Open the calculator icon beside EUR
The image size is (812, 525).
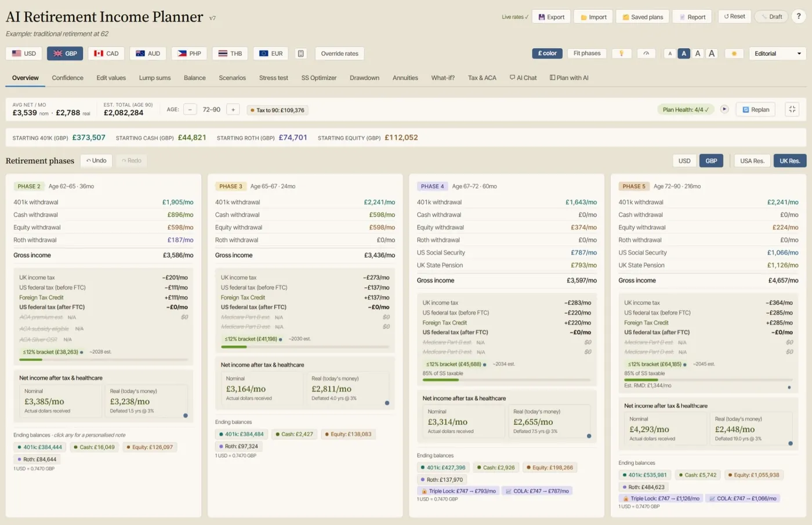pyautogui.click(x=301, y=53)
